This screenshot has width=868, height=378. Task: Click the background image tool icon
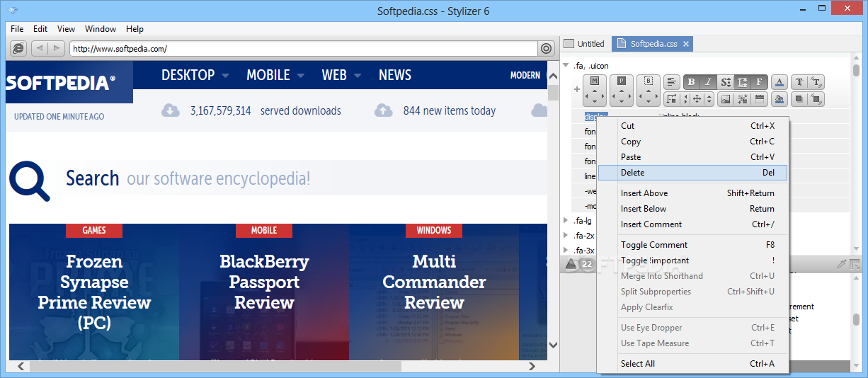point(726,99)
